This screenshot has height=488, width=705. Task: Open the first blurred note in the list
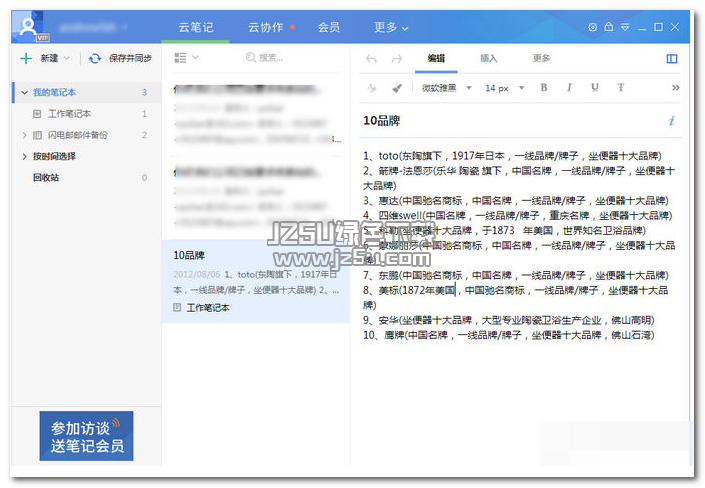(256, 114)
